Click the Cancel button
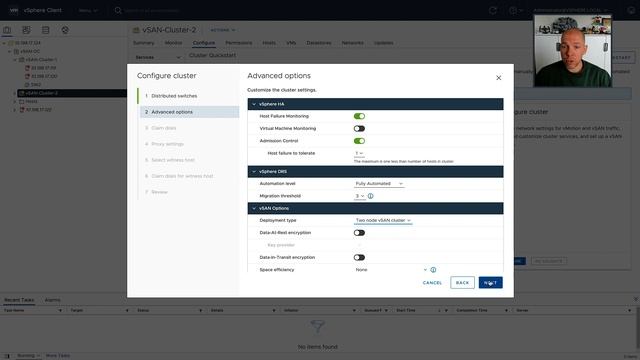 pyautogui.click(x=432, y=282)
